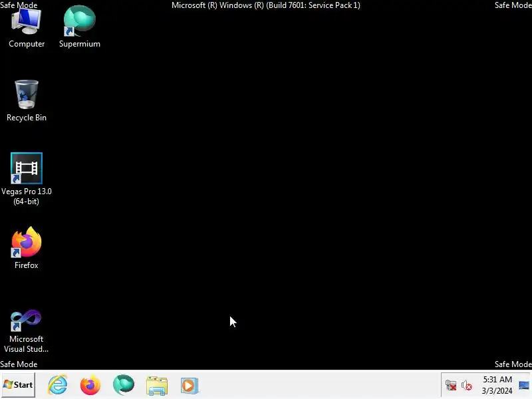The width and height of the screenshot is (532, 399).
Task: Click the Supermium label text
Action: [80, 44]
